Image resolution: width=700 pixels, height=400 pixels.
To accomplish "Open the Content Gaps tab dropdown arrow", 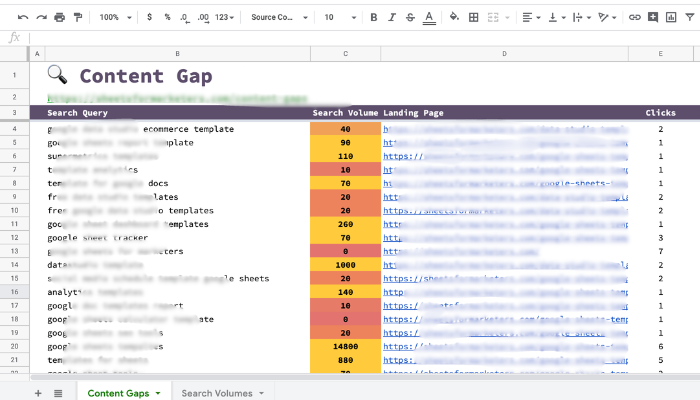I will pyautogui.click(x=158, y=393).
